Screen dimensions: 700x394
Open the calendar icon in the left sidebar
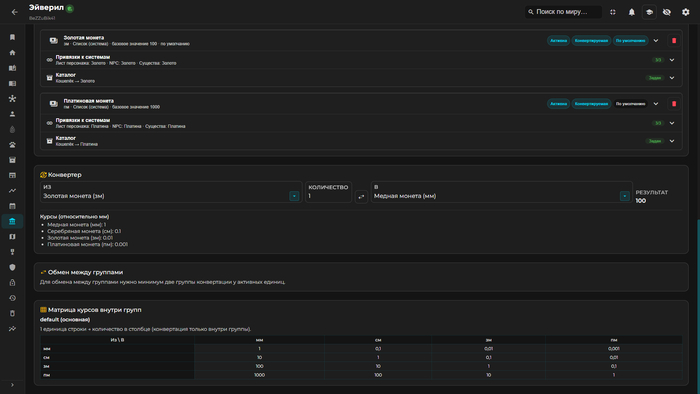tap(12, 206)
